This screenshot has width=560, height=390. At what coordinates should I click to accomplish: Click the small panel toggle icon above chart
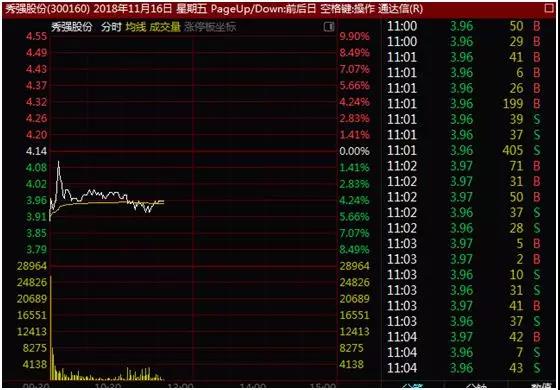click(x=329, y=26)
